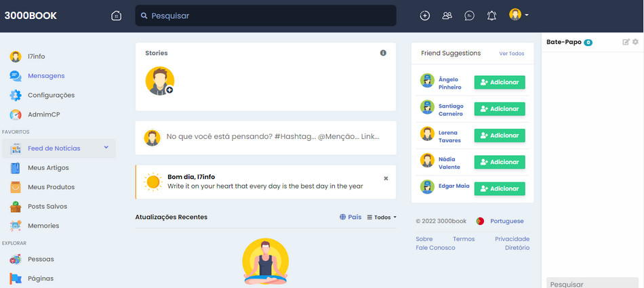644x288 pixels.
Task: Add Ângelo Pinheiro as friend
Action: point(500,82)
